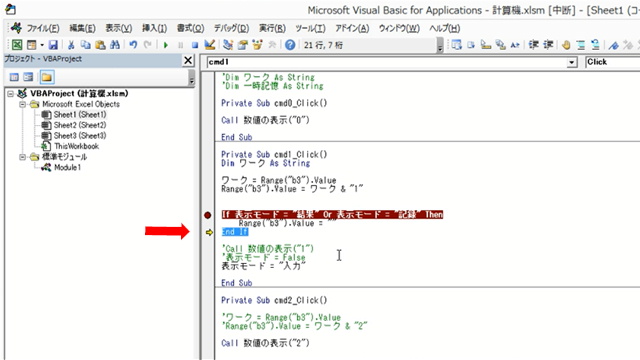Viewport: 640px width, 360px height.
Task: Remove the red breakpoint dot in margin
Action: click(x=208, y=215)
